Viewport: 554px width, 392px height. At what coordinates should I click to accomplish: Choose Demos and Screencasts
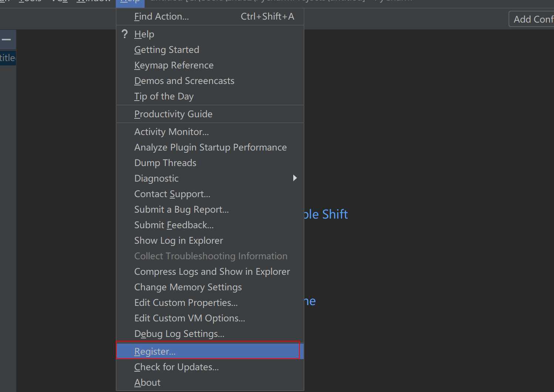pos(184,81)
